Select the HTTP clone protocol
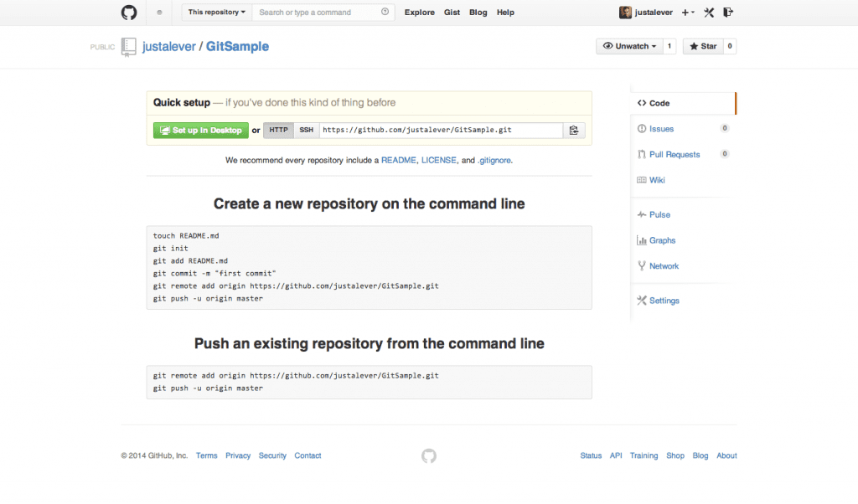 [x=277, y=130]
